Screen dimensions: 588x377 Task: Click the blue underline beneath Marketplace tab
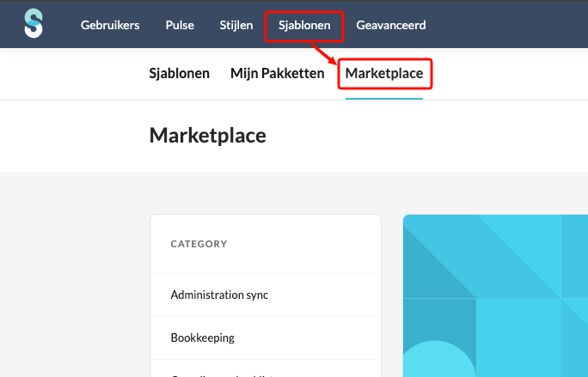[x=384, y=98]
